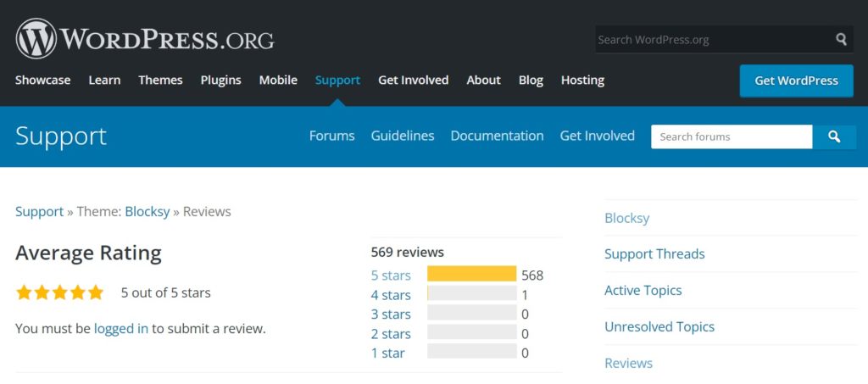Click the 5 stars rating bar
868x384 pixels.
coord(471,273)
